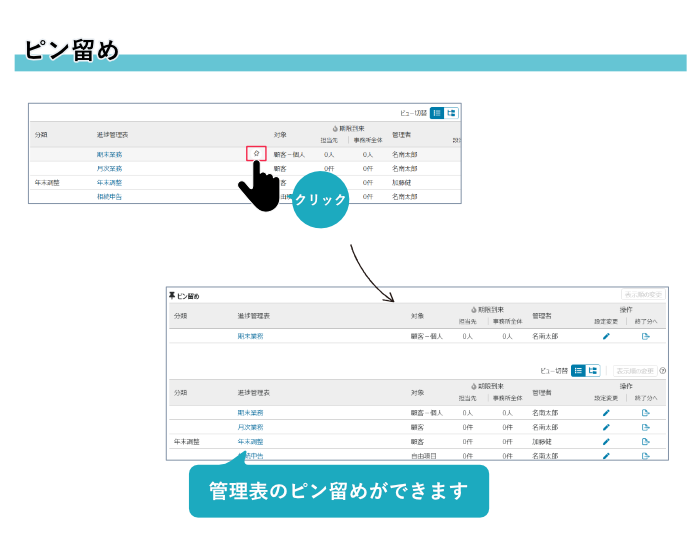Open 年末調整 link in the lower list
The height and width of the screenshot is (550, 700).
[x=250, y=441]
